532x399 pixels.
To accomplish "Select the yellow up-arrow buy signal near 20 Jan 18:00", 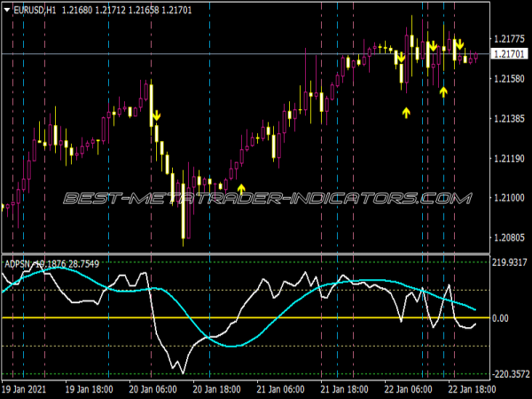I will tap(241, 189).
